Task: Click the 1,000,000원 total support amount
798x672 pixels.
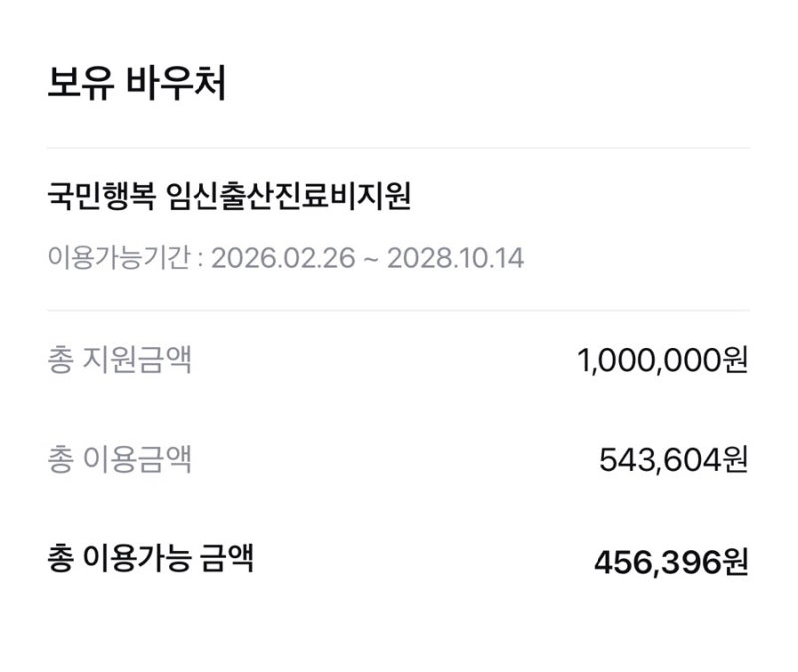Action: (662, 360)
